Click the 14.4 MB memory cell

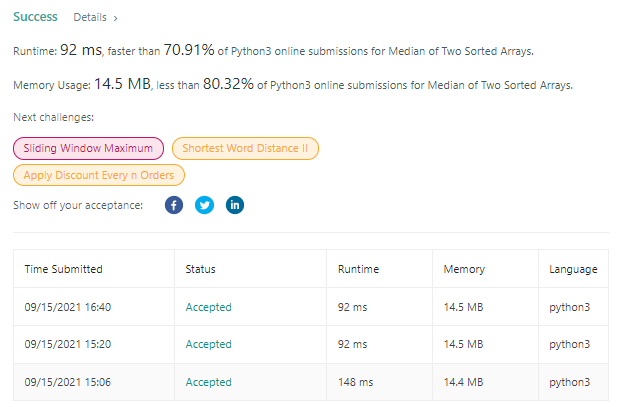coord(463,382)
